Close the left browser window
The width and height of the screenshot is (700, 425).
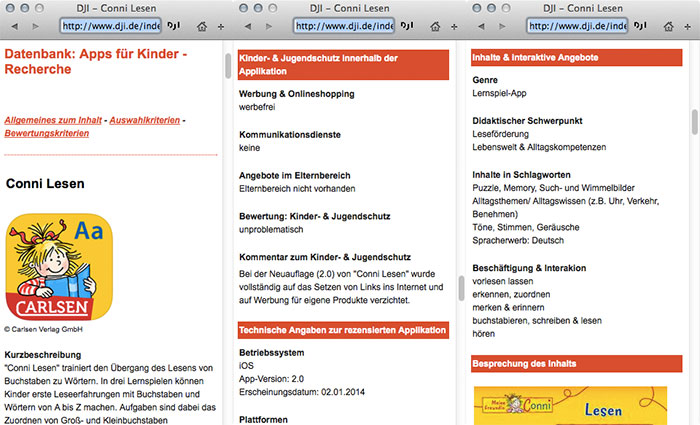tap(10, 8)
